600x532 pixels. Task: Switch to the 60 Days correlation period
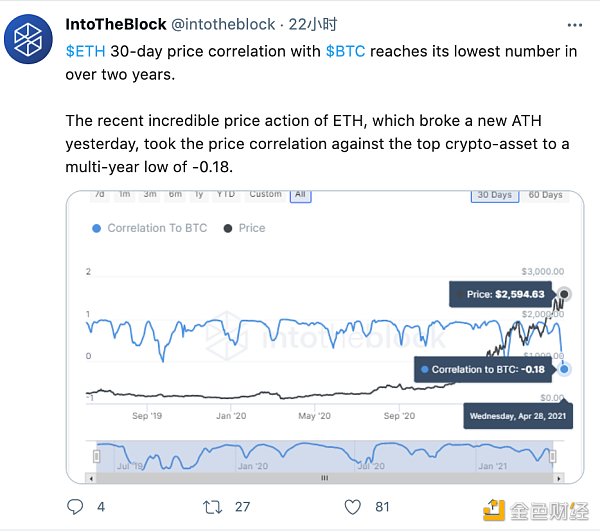pyautogui.click(x=545, y=195)
